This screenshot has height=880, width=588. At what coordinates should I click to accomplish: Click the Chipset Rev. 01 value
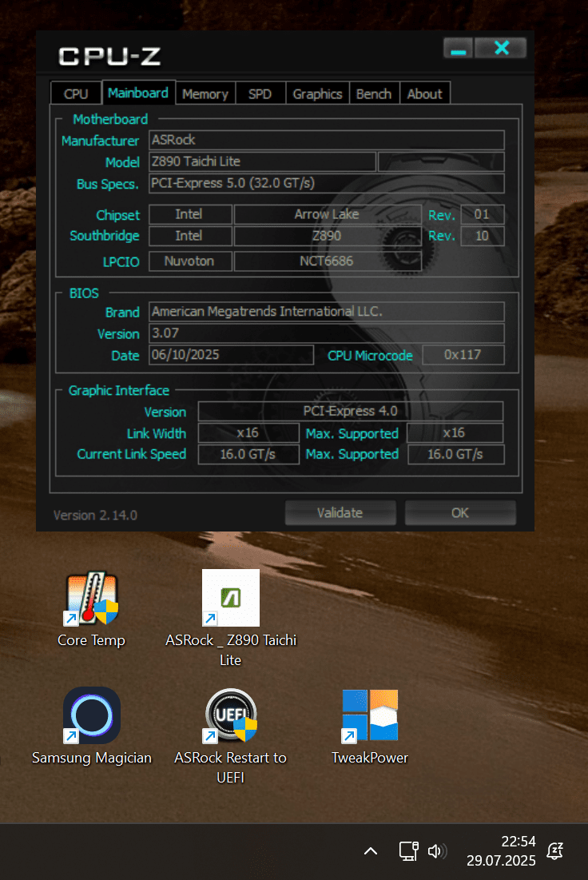coord(482,214)
